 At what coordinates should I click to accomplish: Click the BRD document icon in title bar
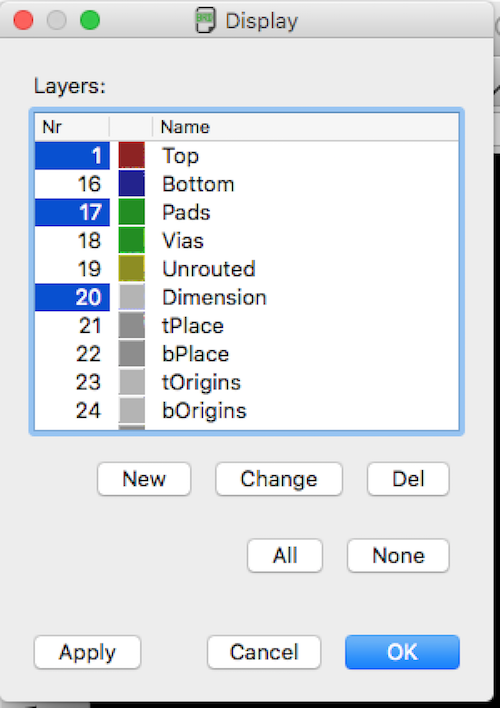pyautogui.click(x=205, y=20)
